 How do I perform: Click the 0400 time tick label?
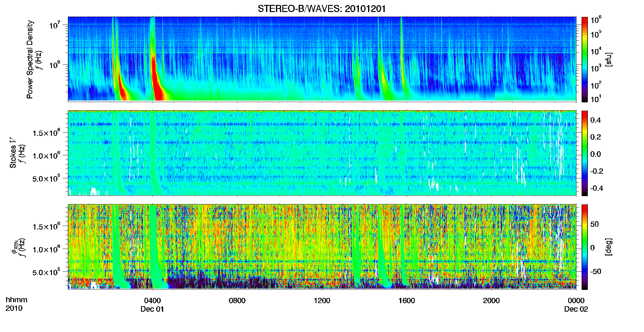click(152, 301)
